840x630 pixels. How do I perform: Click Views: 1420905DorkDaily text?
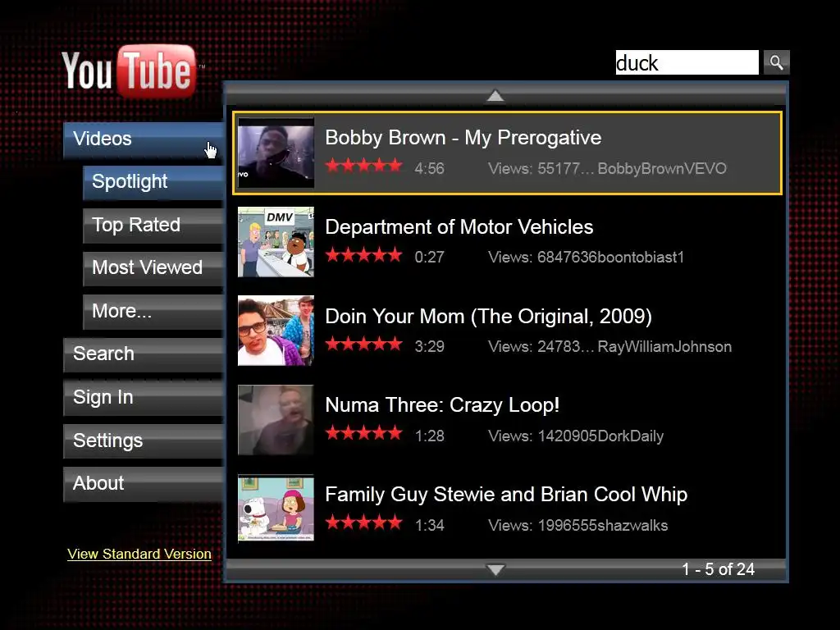pos(576,436)
